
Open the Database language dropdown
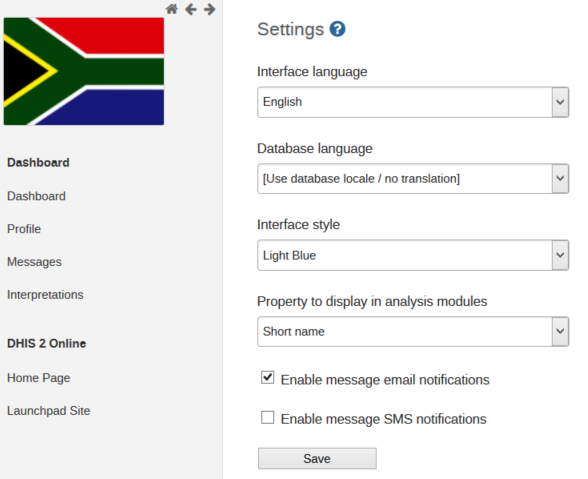click(x=413, y=179)
